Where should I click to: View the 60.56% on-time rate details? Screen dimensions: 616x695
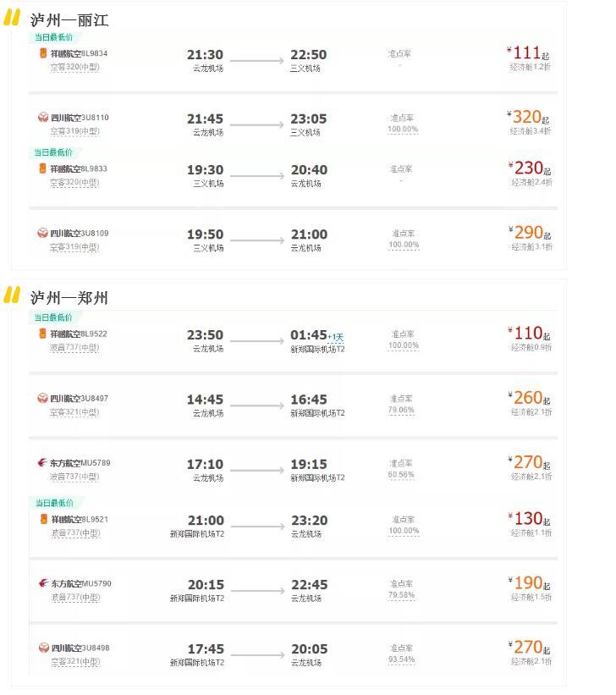click(x=401, y=474)
